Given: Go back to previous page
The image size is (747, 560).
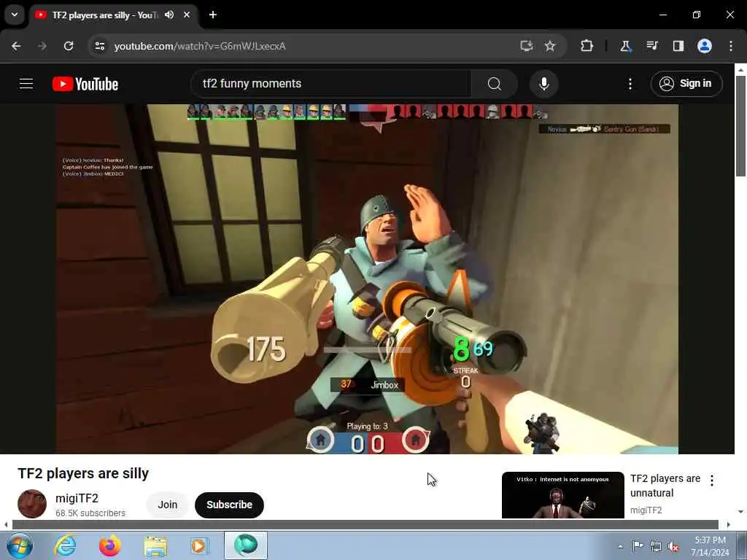Looking at the screenshot, I should click(16, 46).
